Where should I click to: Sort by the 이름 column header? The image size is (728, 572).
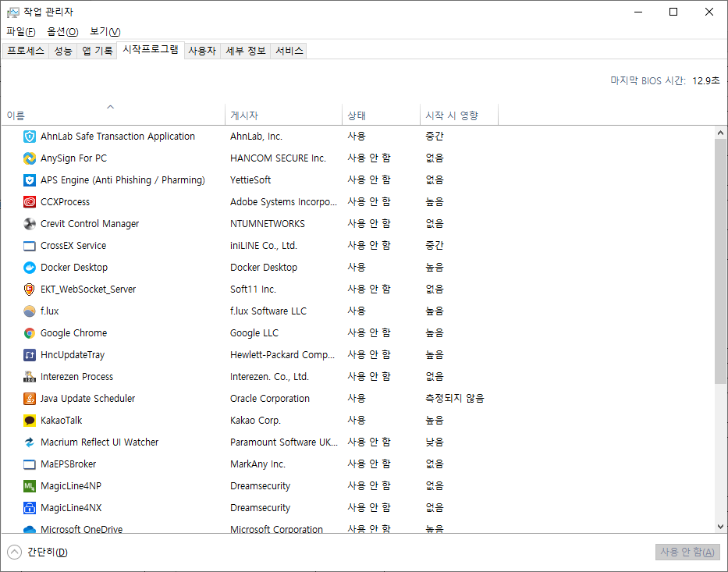(x=113, y=115)
